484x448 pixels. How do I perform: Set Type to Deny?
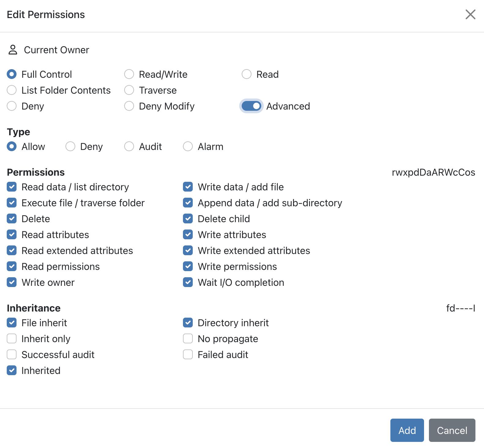coord(70,146)
